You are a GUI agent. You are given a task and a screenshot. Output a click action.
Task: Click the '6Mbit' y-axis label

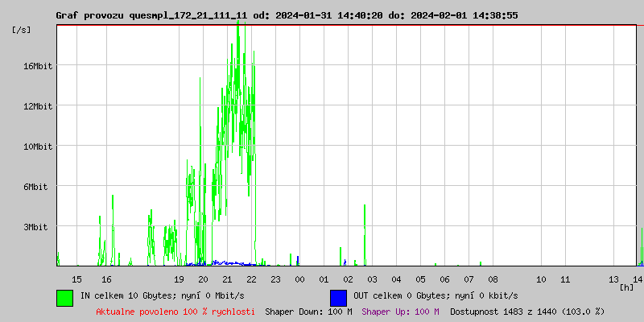coord(35,187)
